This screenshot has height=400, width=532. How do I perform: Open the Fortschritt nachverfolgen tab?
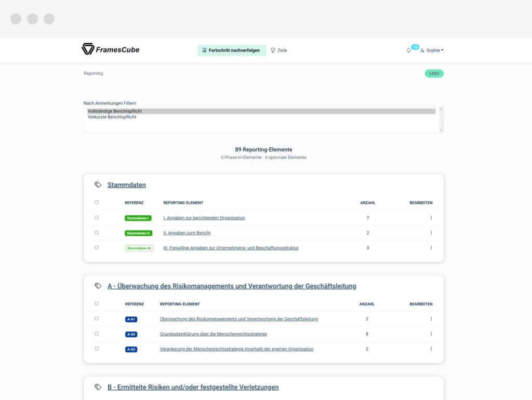[x=232, y=50]
